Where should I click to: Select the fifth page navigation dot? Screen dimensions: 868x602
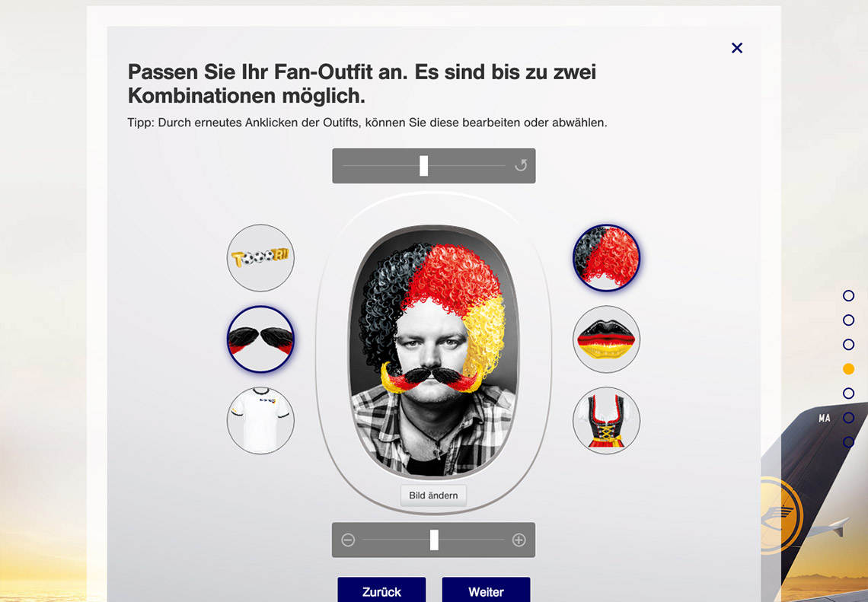[x=848, y=393]
